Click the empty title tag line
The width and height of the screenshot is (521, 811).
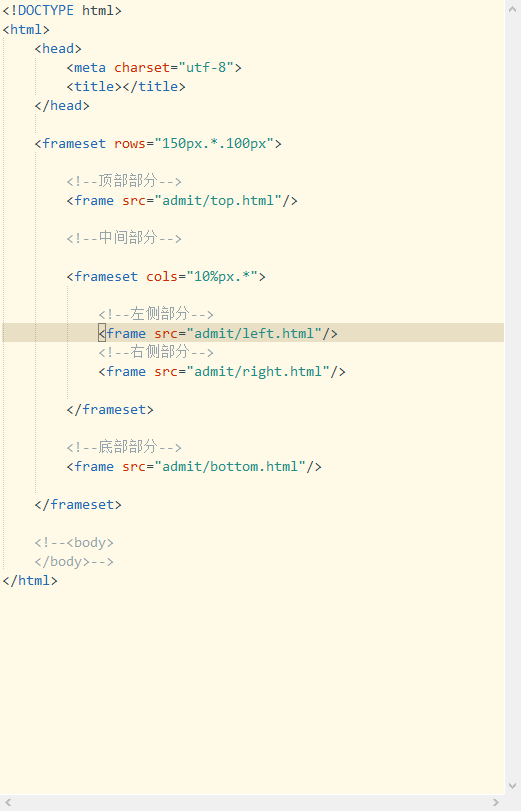click(126, 86)
